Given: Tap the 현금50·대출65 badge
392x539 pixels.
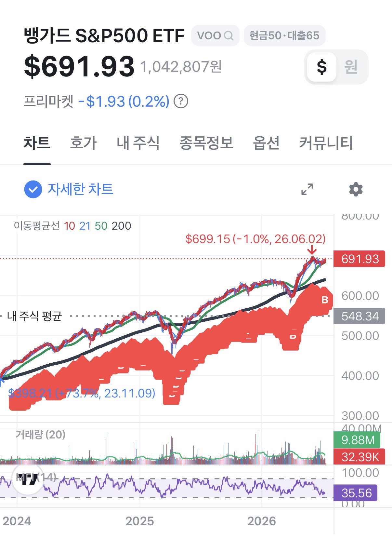Looking at the screenshot, I should (x=284, y=35).
